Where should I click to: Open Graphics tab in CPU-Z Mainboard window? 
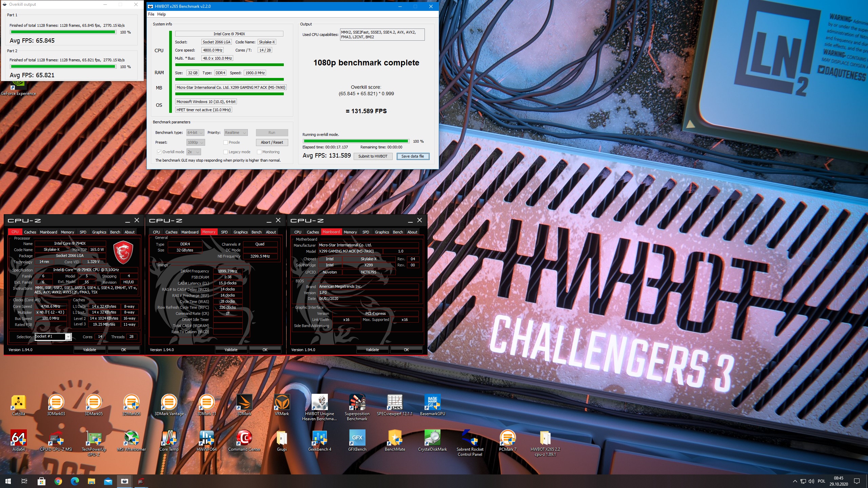click(382, 232)
